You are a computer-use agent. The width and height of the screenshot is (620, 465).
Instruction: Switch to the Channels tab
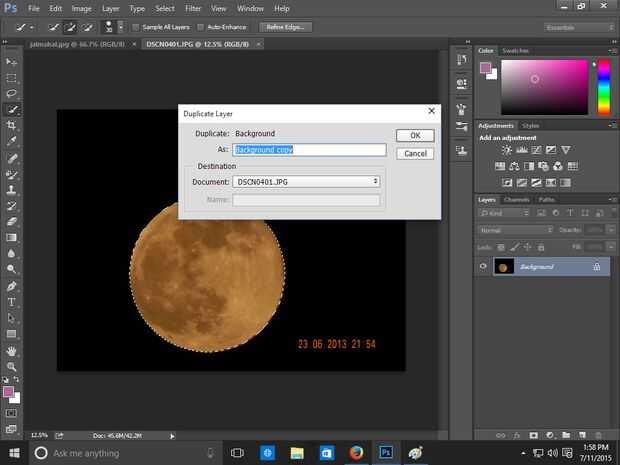(516, 200)
